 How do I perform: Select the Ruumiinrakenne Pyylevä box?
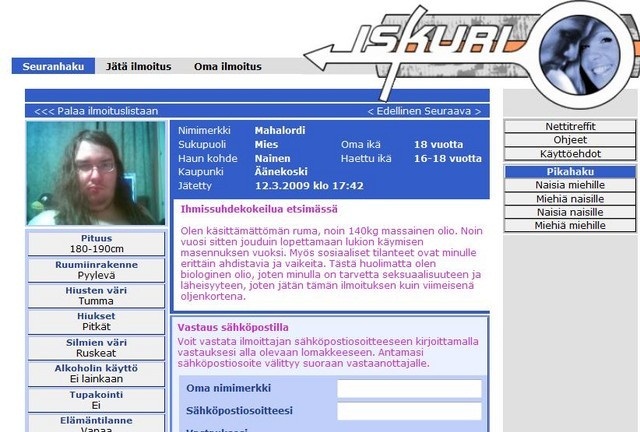pos(96,270)
